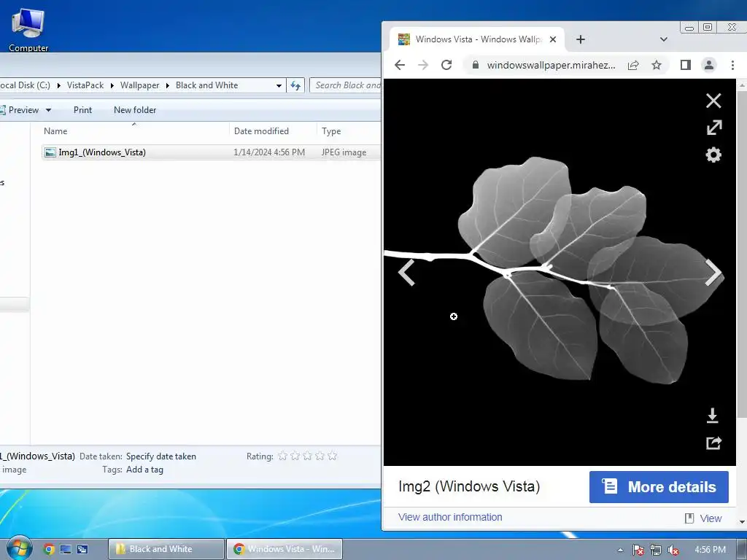This screenshot has width=747, height=560.
Task: View site lock information
Action: 475,65
